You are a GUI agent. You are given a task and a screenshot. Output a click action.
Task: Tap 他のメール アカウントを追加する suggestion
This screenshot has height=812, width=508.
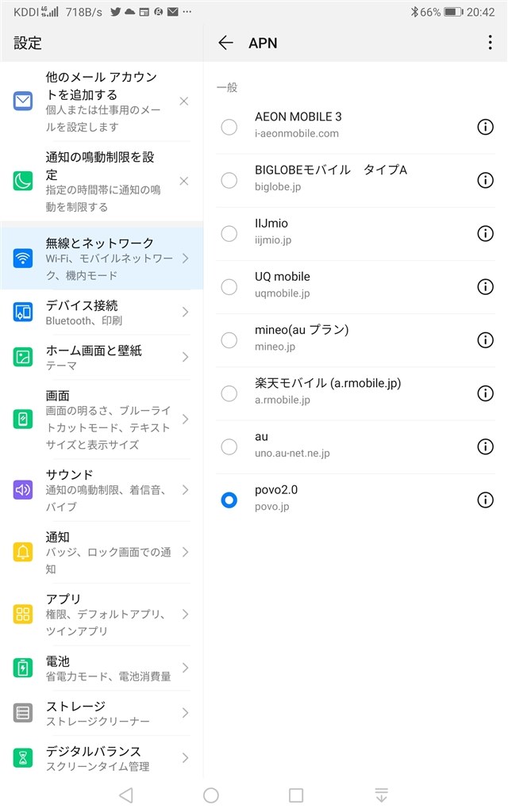pos(102,101)
